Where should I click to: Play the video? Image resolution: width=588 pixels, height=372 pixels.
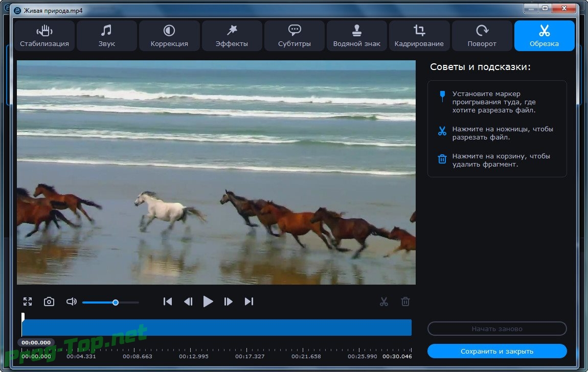tap(208, 301)
